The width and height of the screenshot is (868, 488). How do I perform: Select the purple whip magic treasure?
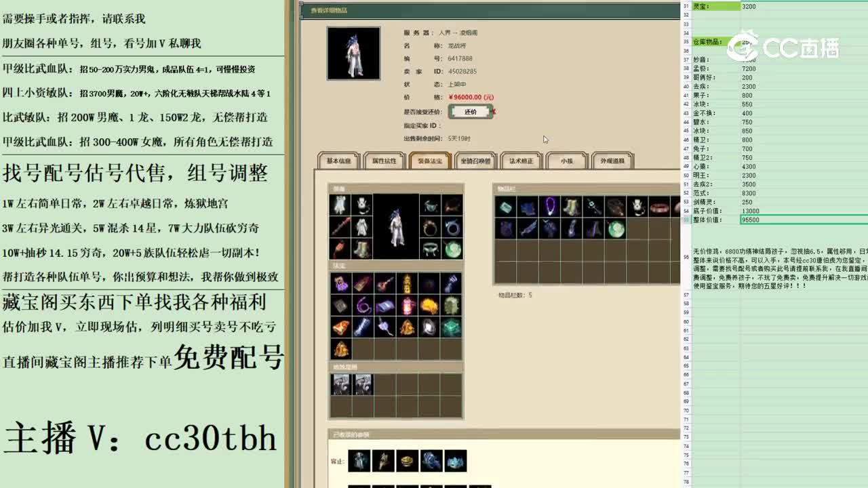click(363, 306)
